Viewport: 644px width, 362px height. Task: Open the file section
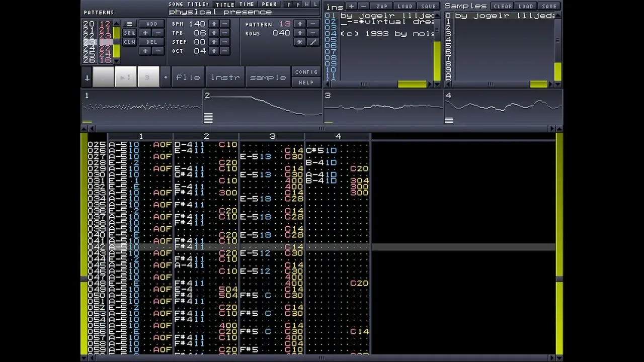[188, 78]
